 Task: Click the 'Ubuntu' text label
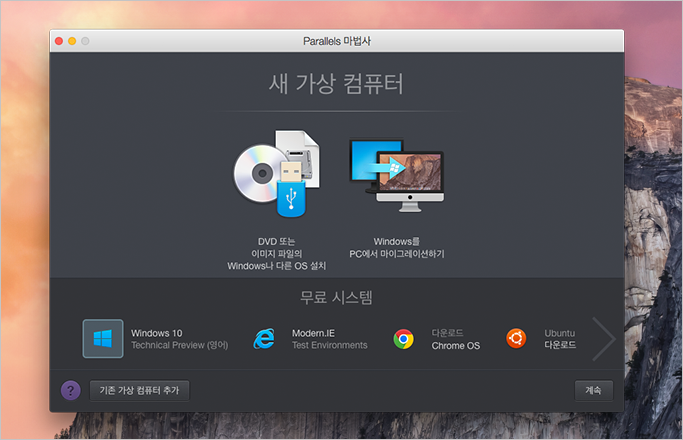(560, 333)
